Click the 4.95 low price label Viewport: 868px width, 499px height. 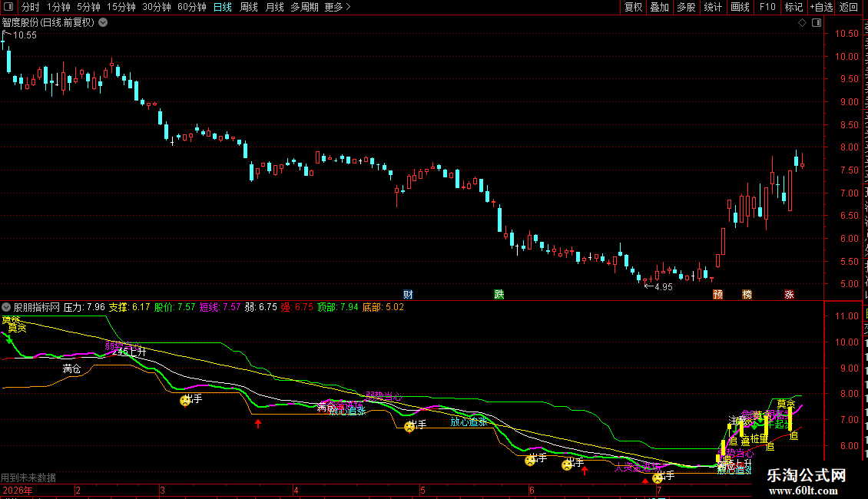click(663, 287)
